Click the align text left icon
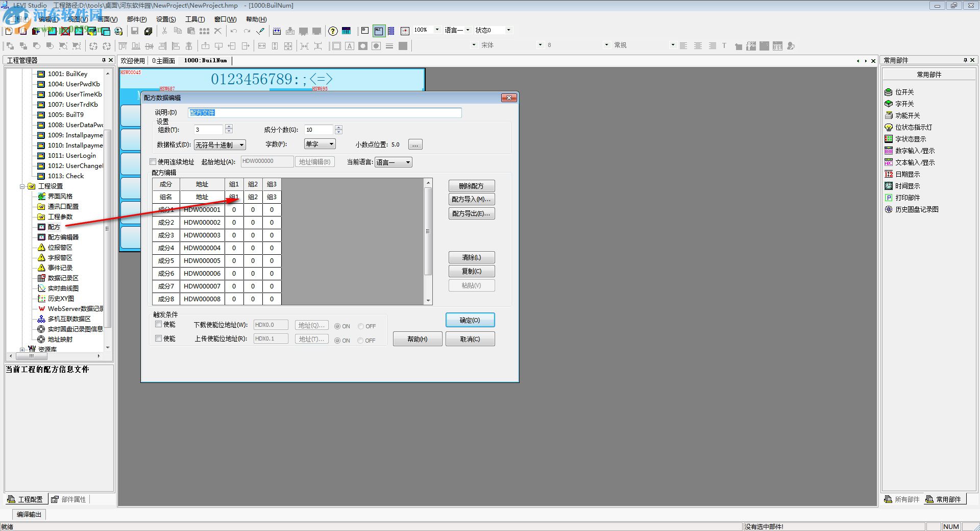Screen dimensions: 980x531 coord(683,46)
